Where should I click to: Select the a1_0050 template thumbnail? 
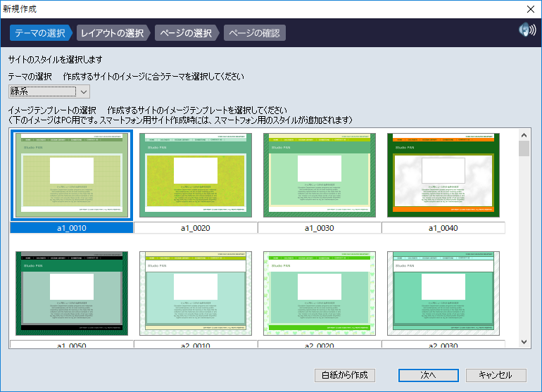point(71,292)
